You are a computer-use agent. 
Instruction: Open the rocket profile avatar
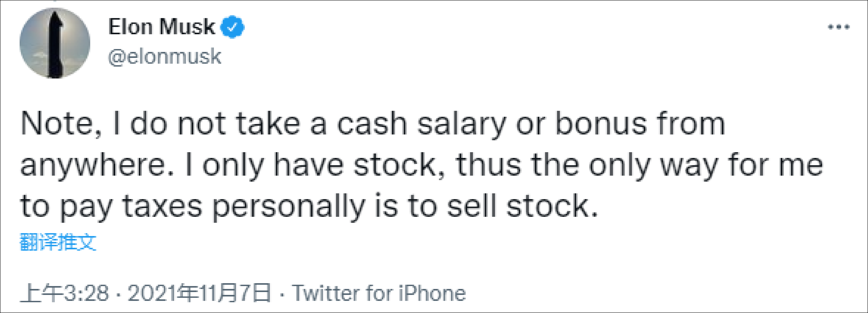click(55, 43)
